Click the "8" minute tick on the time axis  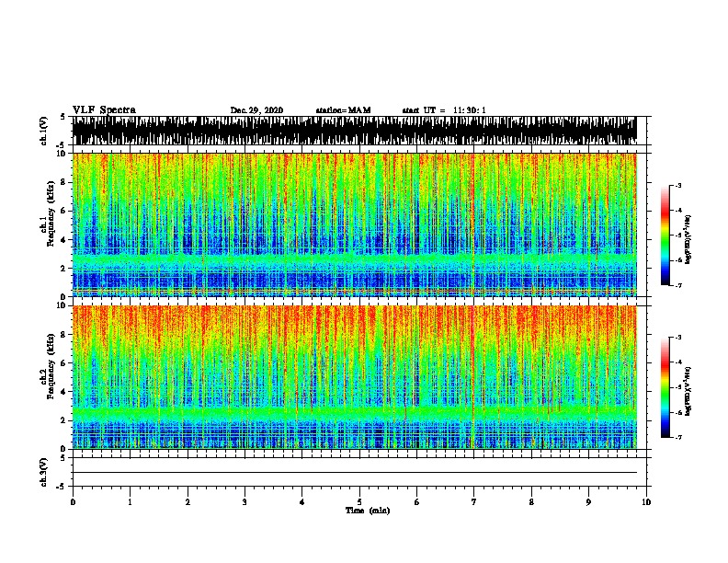531,502
